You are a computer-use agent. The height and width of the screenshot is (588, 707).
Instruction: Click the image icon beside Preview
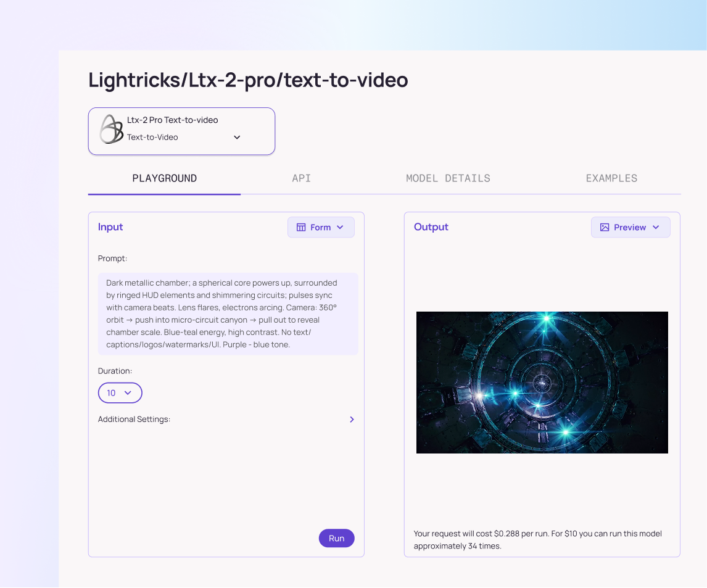pyautogui.click(x=605, y=227)
